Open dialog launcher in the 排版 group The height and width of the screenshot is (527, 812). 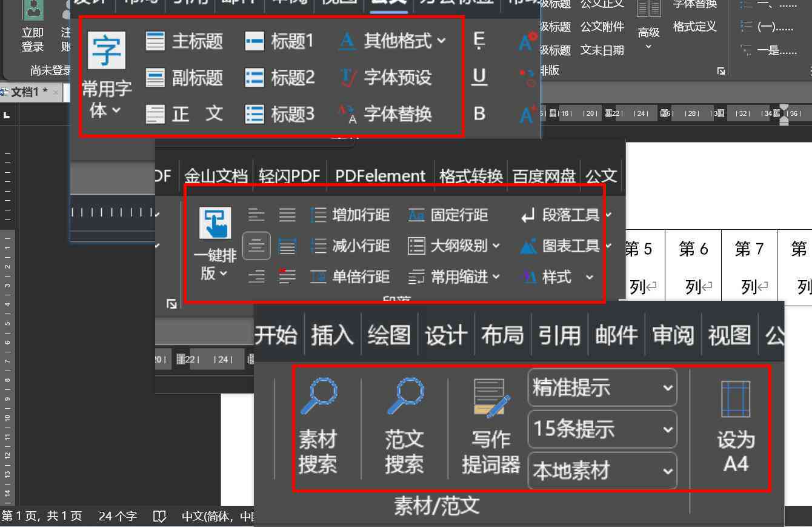(721, 71)
